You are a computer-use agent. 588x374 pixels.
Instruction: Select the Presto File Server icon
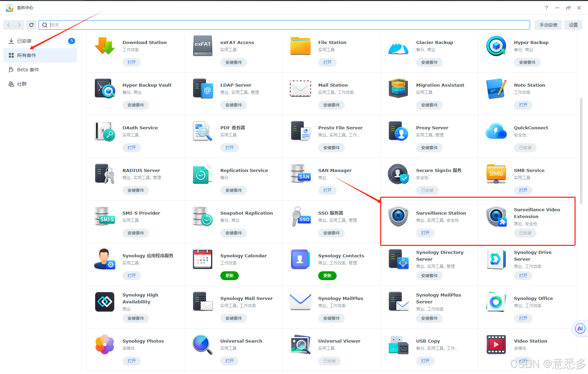coord(300,131)
